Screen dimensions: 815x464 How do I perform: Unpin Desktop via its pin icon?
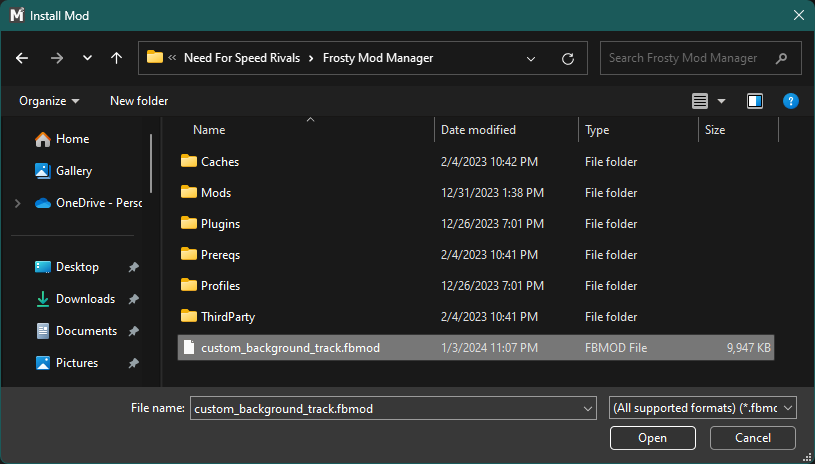[134, 267]
